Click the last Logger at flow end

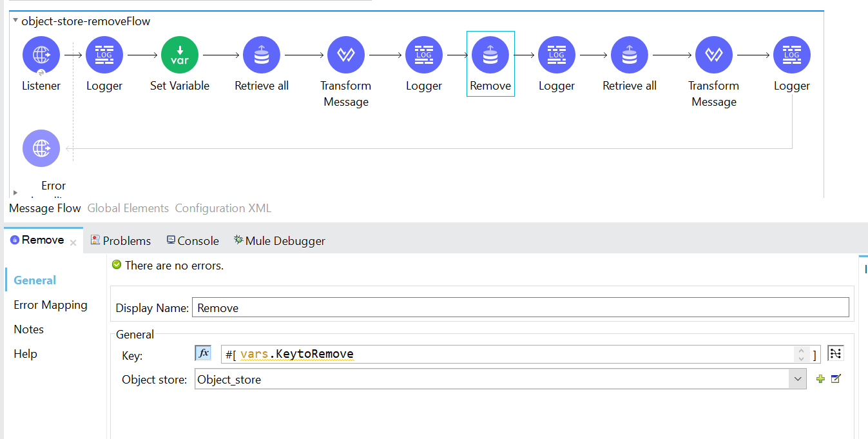click(x=792, y=55)
